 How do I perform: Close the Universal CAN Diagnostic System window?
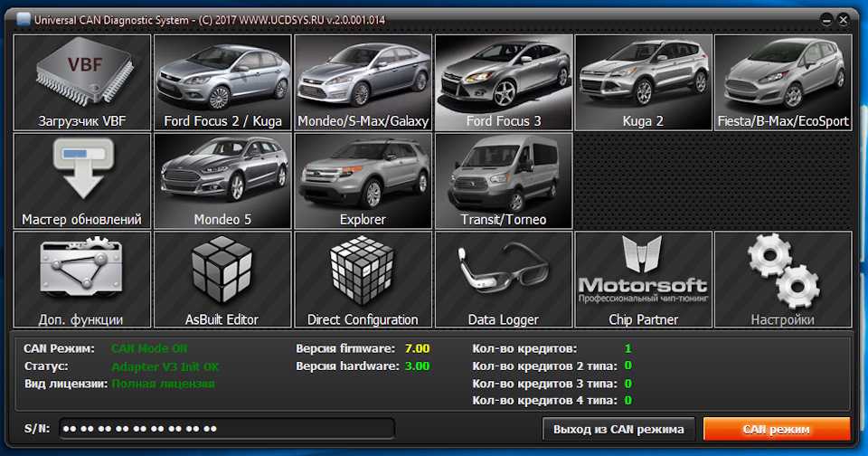click(843, 21)
